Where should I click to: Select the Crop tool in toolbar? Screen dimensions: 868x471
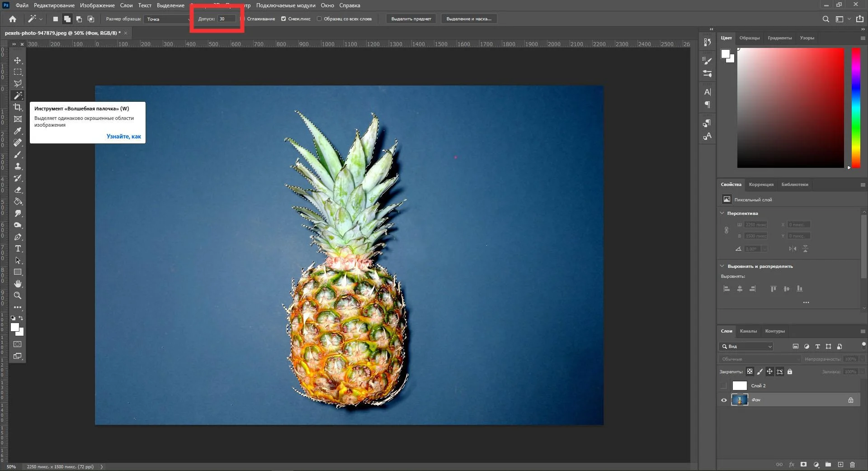18,107
